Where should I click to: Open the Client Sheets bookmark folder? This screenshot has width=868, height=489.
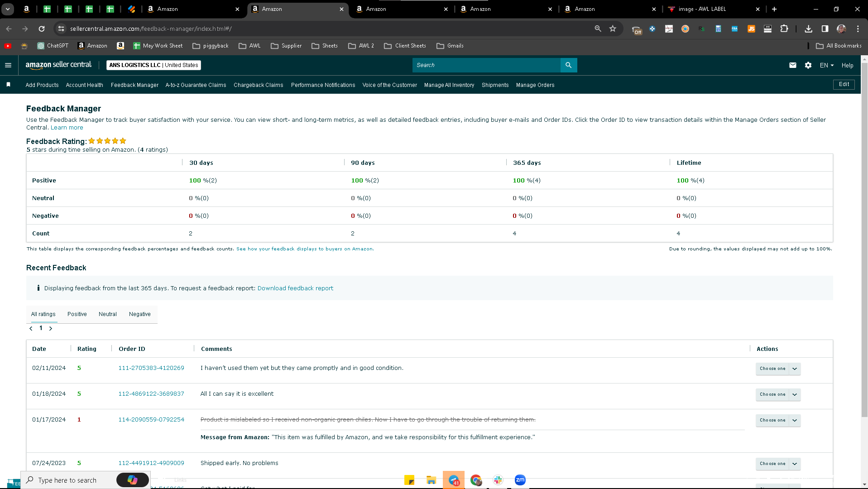tap(405, 46)
